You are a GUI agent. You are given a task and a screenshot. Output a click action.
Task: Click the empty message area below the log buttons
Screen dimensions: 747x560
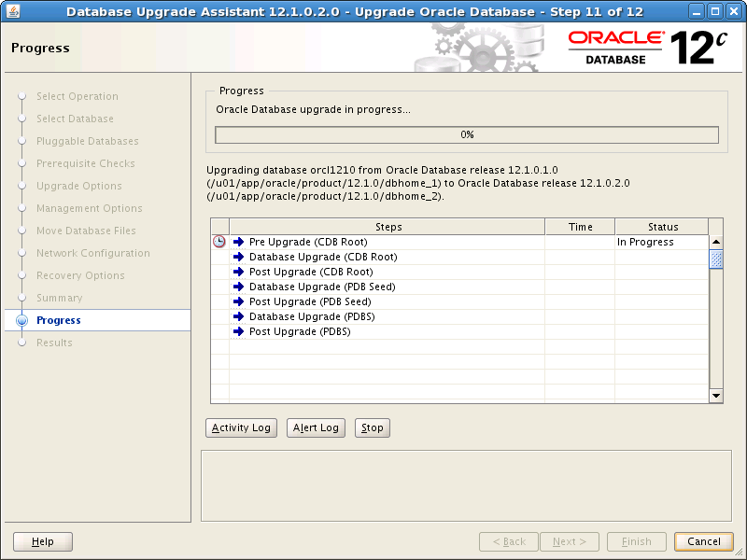click(x=466, y=485)
